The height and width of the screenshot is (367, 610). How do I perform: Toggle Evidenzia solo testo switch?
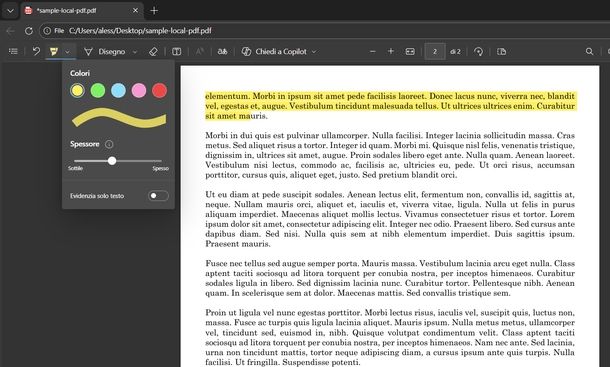pos(158,196)
